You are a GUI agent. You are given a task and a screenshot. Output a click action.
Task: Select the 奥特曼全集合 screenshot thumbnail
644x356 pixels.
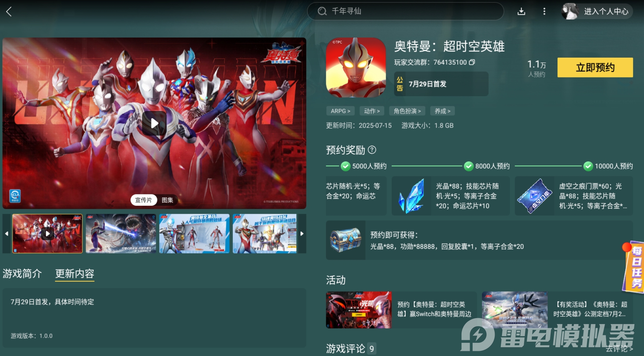(194, 234)
